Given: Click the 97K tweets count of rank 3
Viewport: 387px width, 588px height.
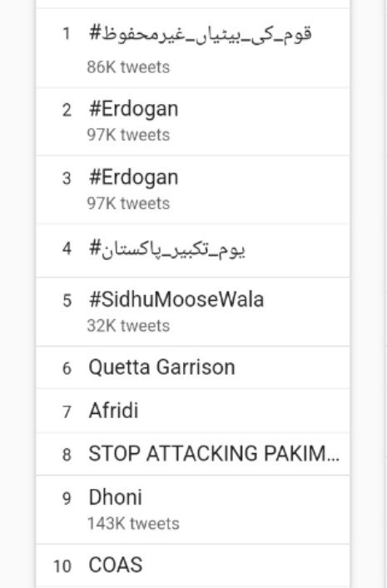Looking at the screenshot, I should click(128, 203).
